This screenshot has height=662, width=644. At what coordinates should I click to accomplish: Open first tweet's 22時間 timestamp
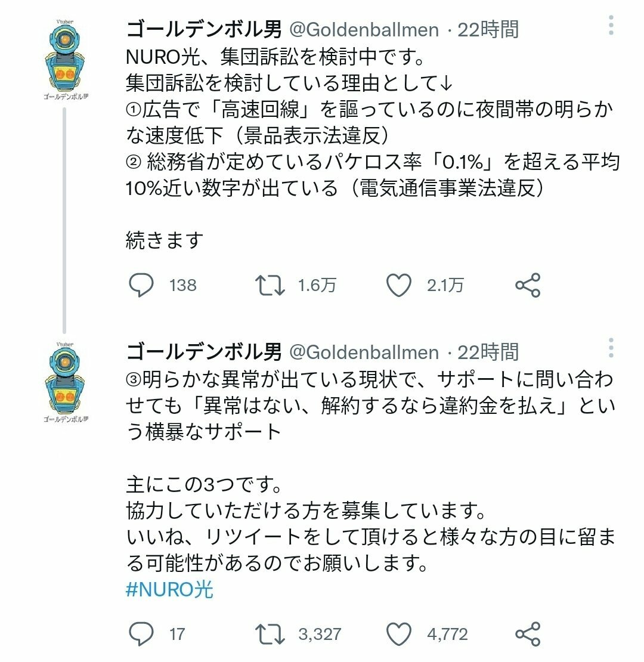(488, 30)
